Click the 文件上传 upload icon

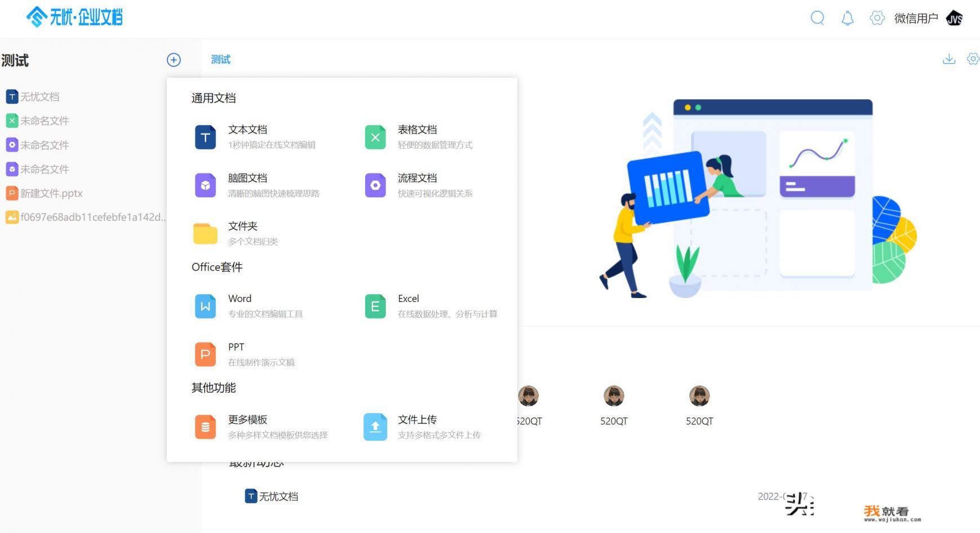(375, 427)
